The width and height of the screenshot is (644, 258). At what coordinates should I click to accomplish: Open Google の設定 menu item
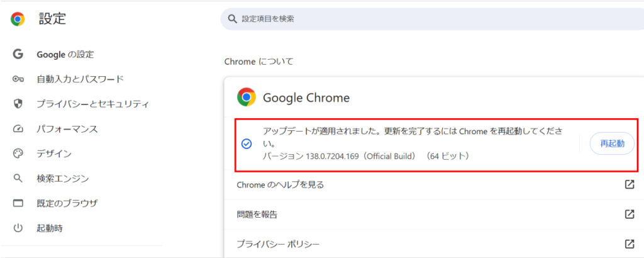65,54
